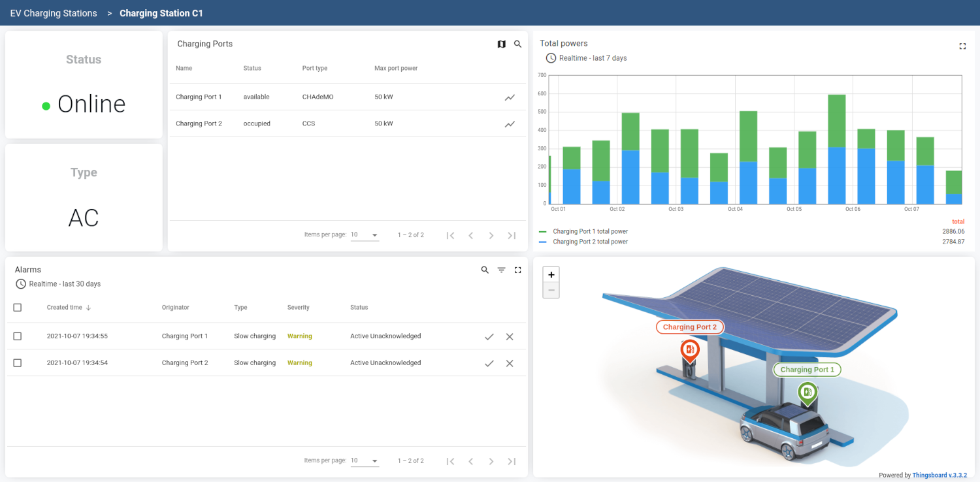Click the red Charging Port 2 map marker

[x=689, y=350]
